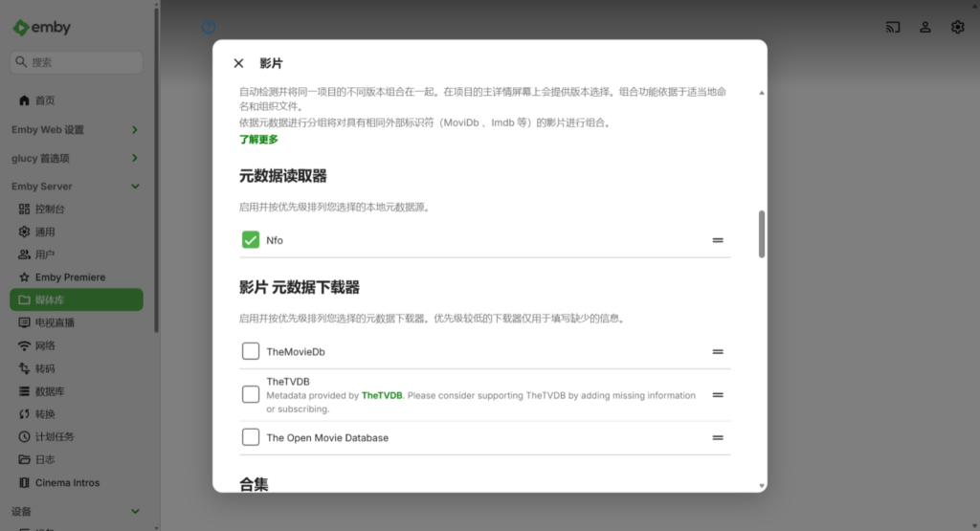Click The Open Movie Database drag handle
Viewport: 980px width, 531px height.
pos(718,438)
